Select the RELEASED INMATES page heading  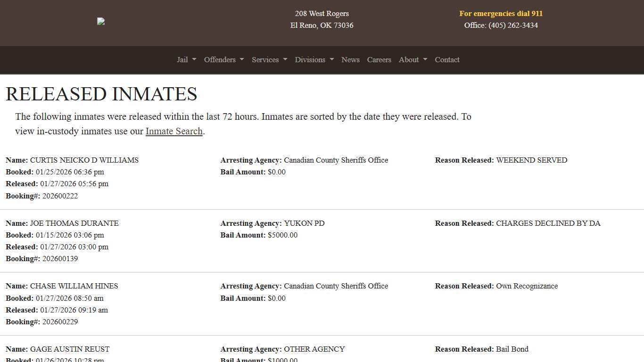click(101, 94)
